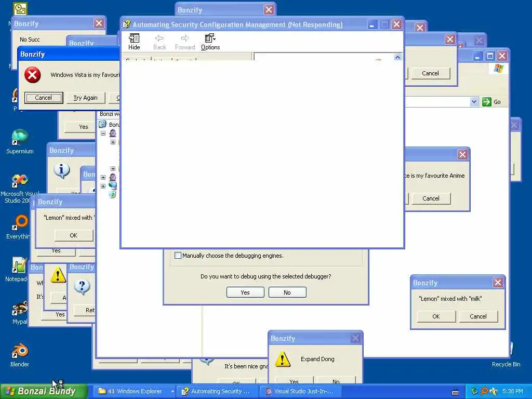Click the 'No Succ' message text
Screen dimensions: 532x399
coord(30,39)
